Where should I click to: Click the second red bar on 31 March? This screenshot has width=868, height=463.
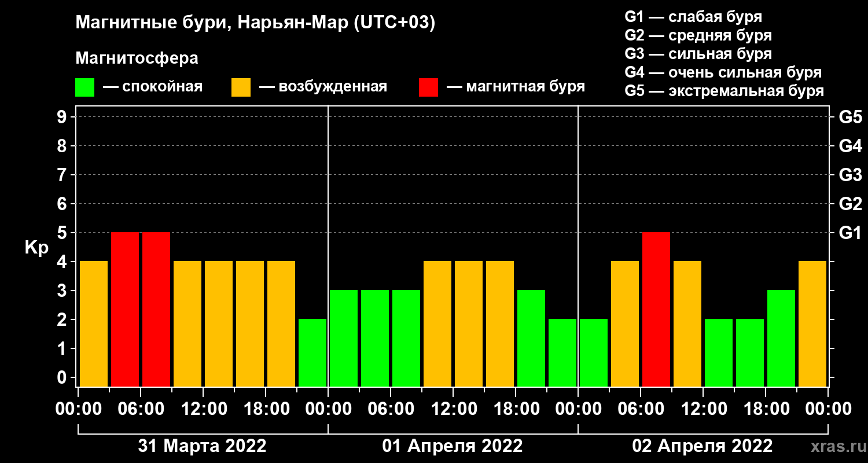coord(156,309)
